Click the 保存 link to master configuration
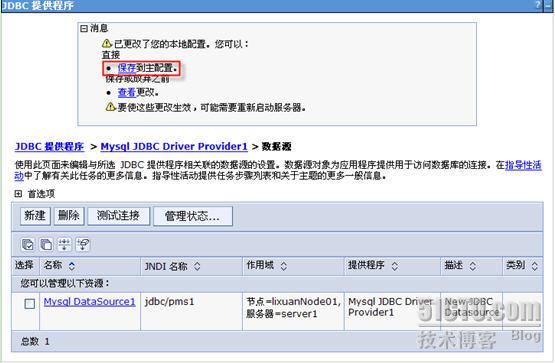This screenshot has width=555, height=363. coord(127,68)
